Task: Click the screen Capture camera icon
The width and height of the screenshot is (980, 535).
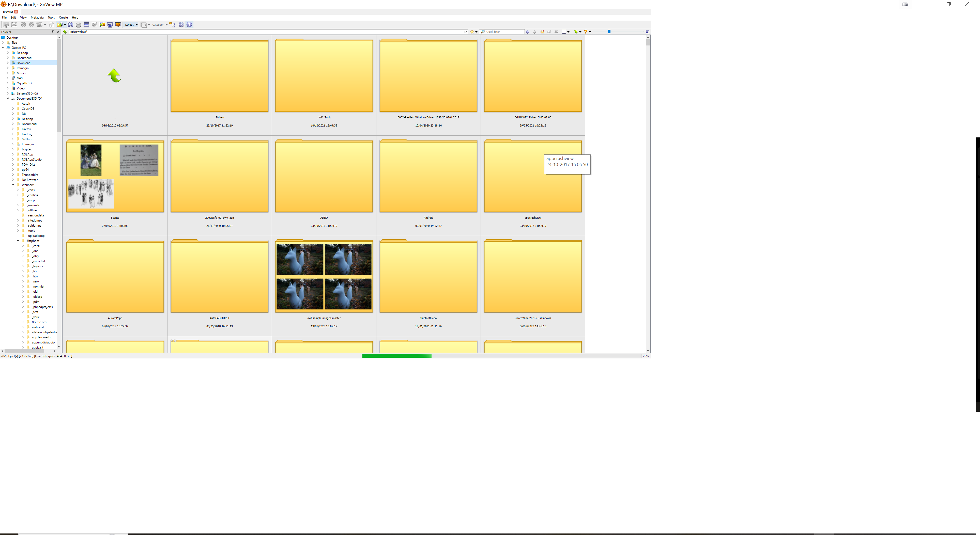Action: point(110,25)
